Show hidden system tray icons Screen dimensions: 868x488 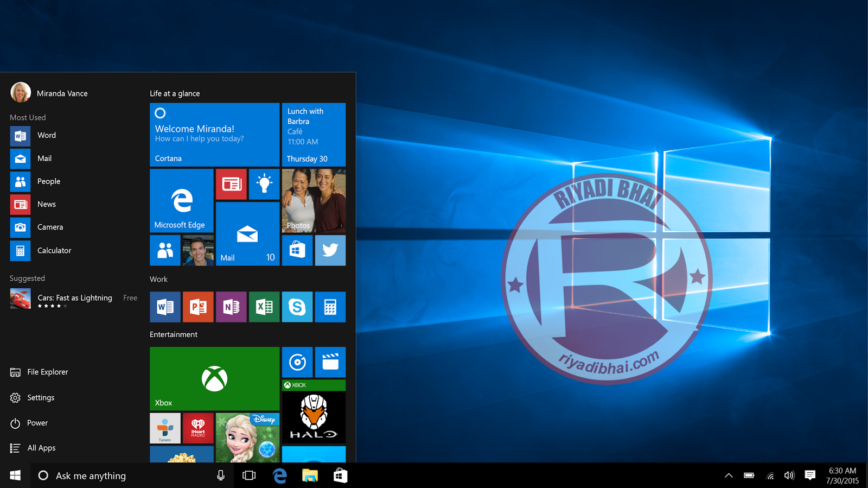click(x=729, y=476)
